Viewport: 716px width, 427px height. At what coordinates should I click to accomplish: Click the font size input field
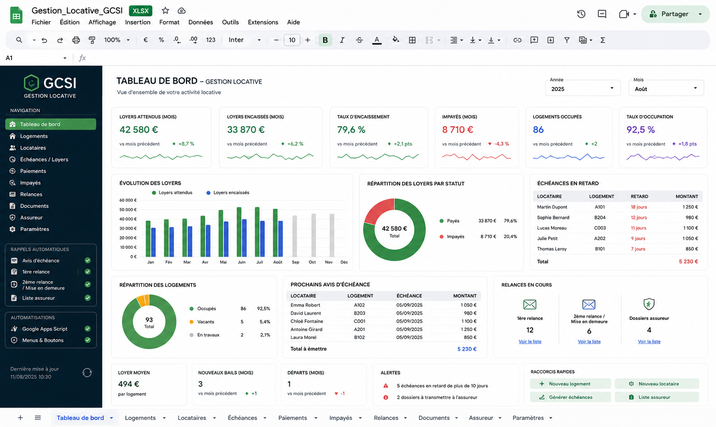(292, 40)
